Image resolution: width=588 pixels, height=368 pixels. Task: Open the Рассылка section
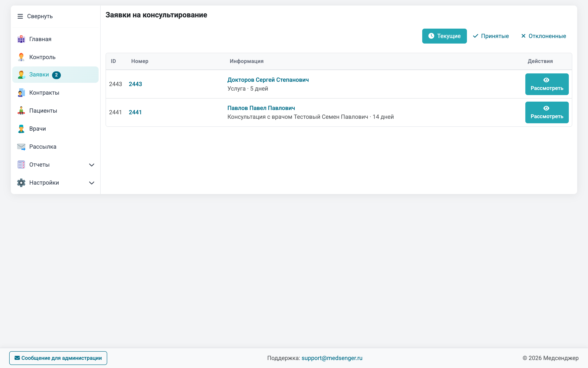[x=55, y=147]
